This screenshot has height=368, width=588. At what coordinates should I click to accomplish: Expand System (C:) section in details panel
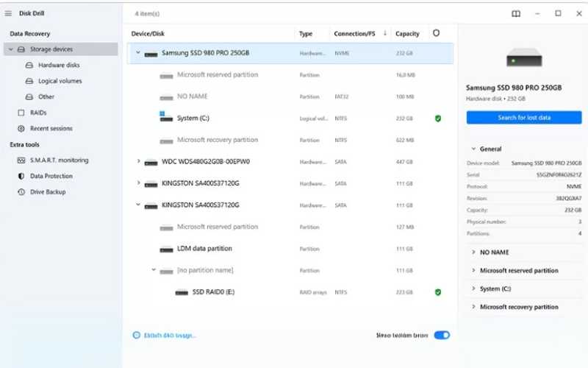point(473,289)
